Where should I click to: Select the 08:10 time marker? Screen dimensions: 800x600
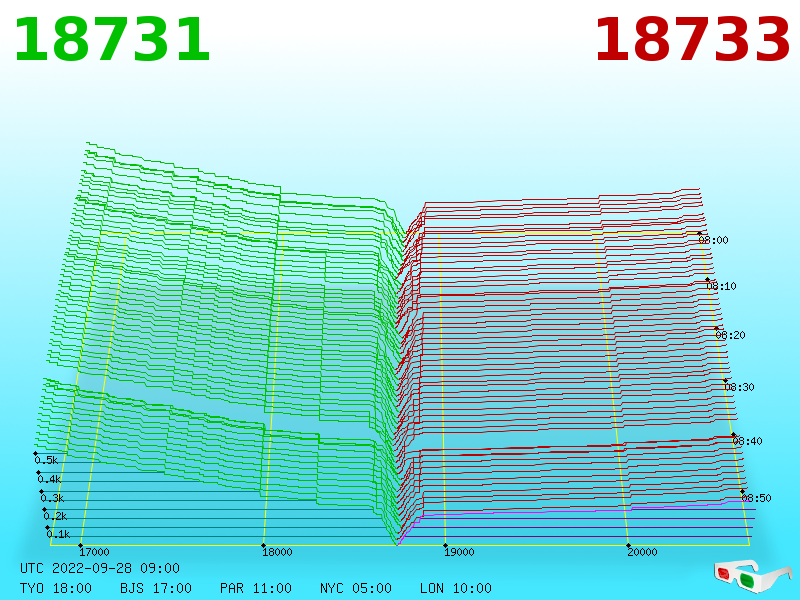pos(721,286)
